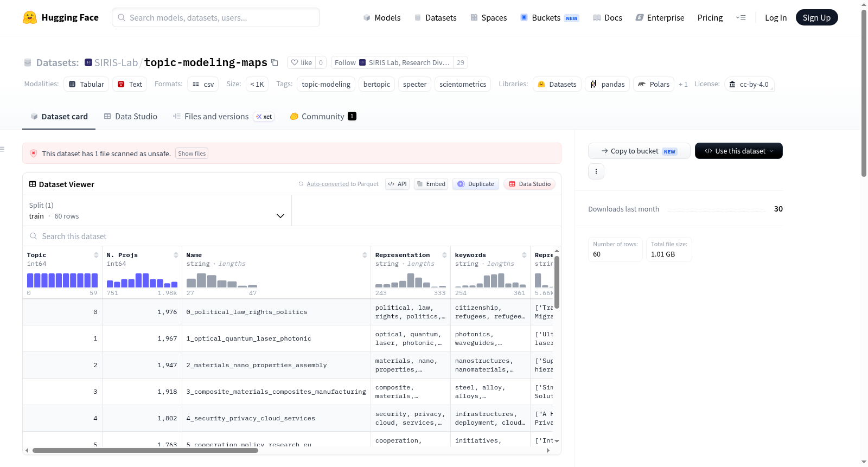The image size is (868, 467).
Task: Click the SIRIS-Lab organization avatar
Action: (x=88, y=62)
